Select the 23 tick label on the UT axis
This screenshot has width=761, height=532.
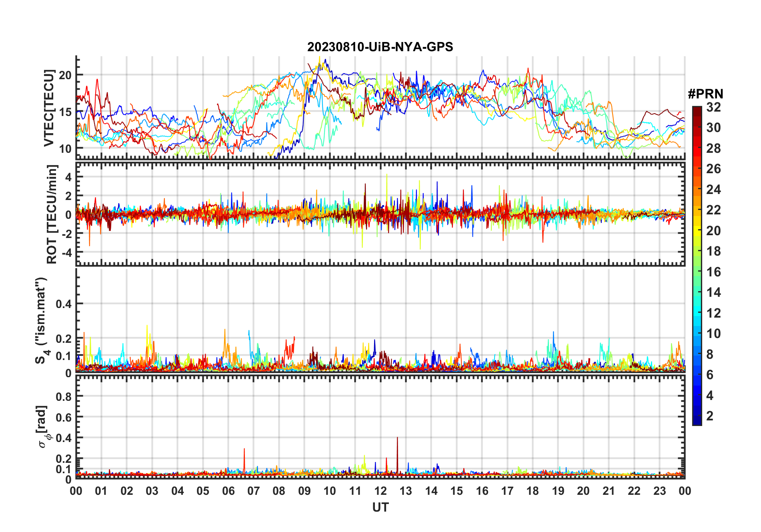coord(659,491)
